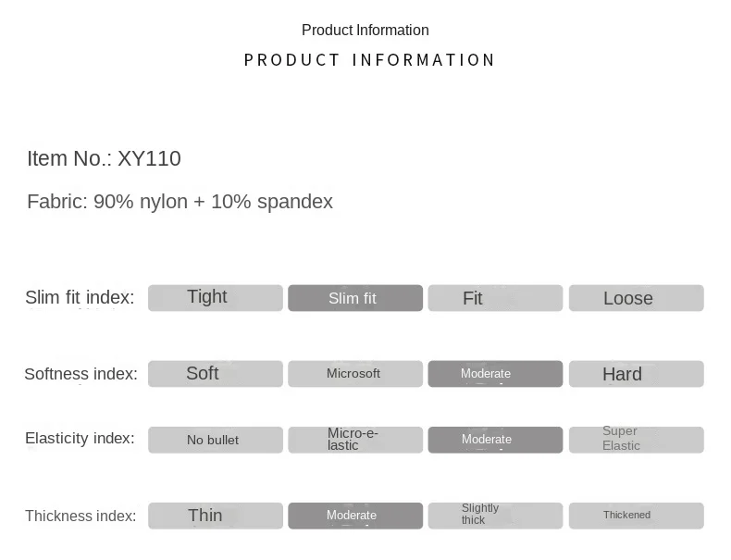Choose Soft in the softness index
This screenshot has height=560, width=731.
pyautogui.click(x=216, y=374)
